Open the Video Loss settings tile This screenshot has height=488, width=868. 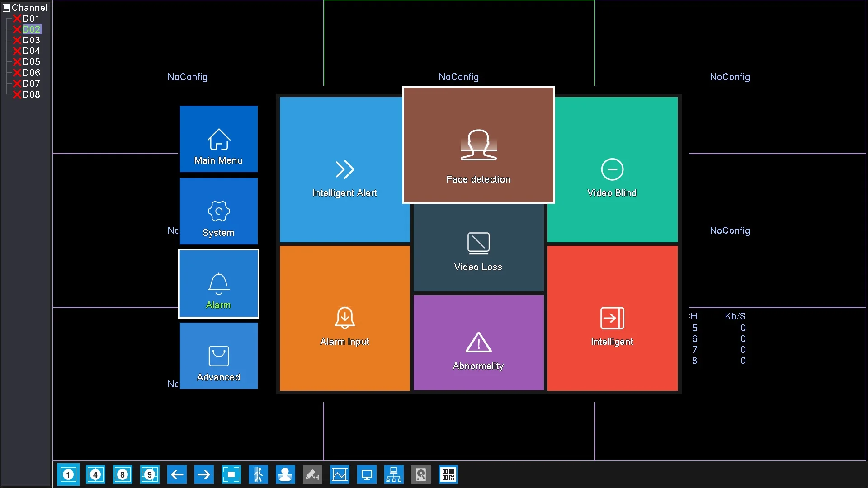478,249
